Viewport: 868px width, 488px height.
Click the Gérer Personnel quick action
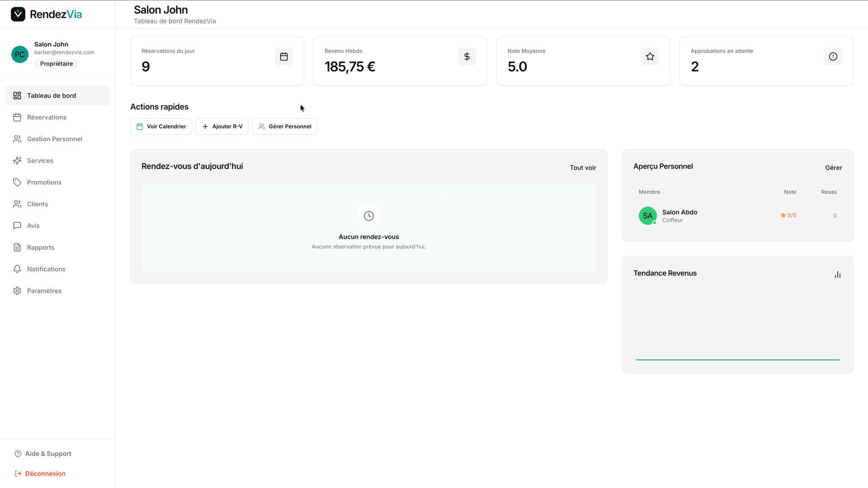285,127
